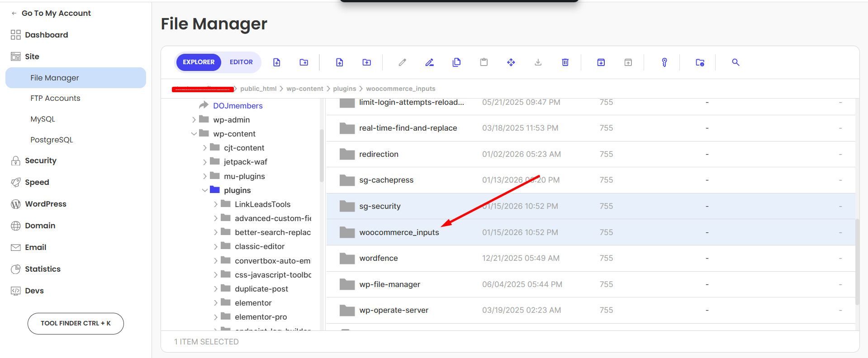Switch to EDITOR mode

[x=241, y=62]
